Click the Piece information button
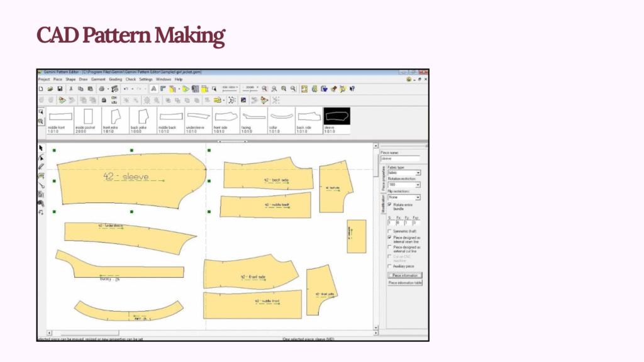Image resolution: width=644 pixels, height=362 pixels. pyautogui.click(x=404, y=275)
